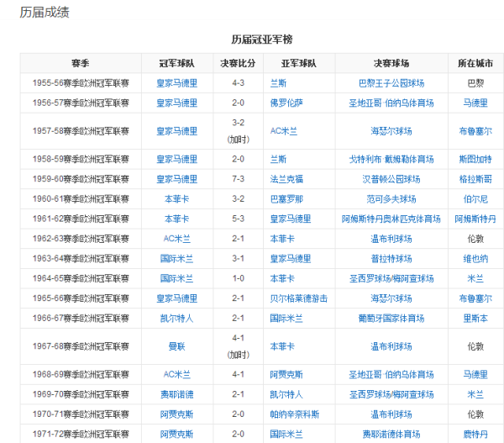This screenshot has width=504, height=443.
Task: Open 巴塞罗那 runner-up link
Action: [x=286, y=199]
